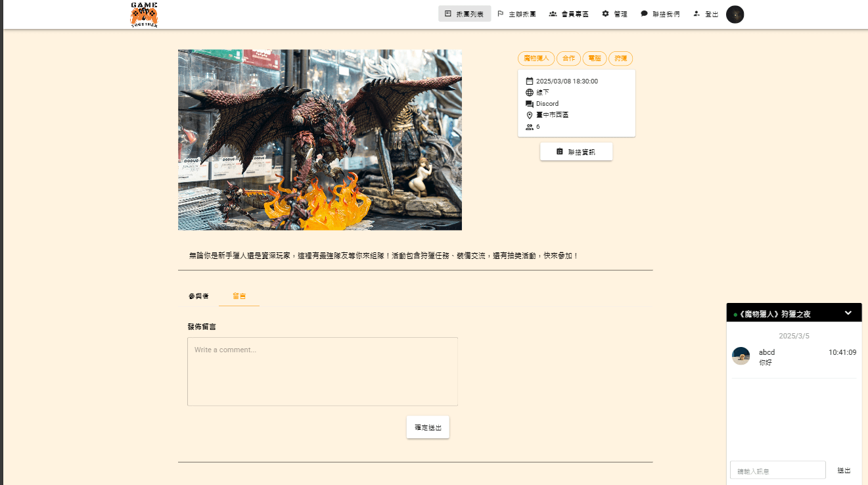Go to 會員專區 members area

coord(569,14)
